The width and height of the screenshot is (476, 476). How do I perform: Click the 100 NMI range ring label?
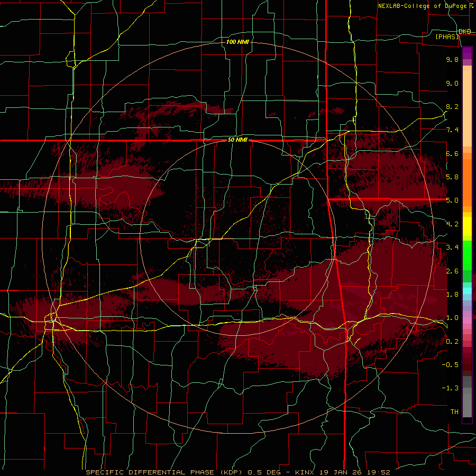tap(237, 42)
